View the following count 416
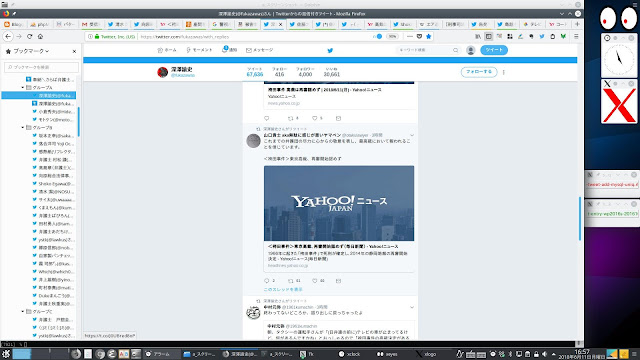The image size is (640, 360). click(x=279, y=72)
